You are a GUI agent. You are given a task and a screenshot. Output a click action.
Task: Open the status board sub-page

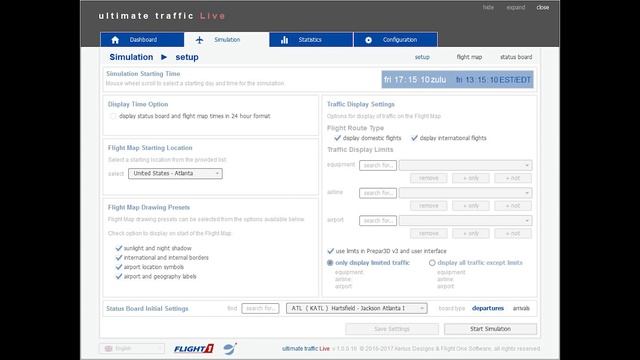(x=516, y=57)
